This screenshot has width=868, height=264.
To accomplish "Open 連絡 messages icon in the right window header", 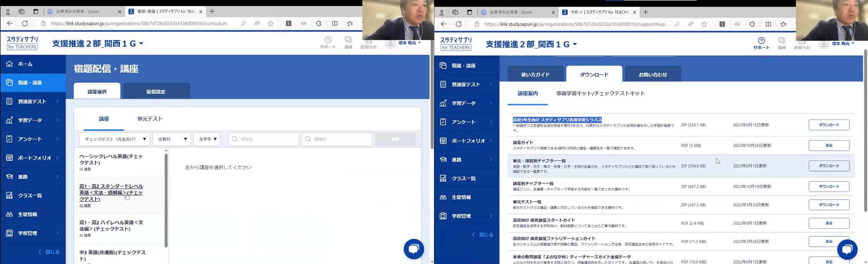I will tap(782, 43).
